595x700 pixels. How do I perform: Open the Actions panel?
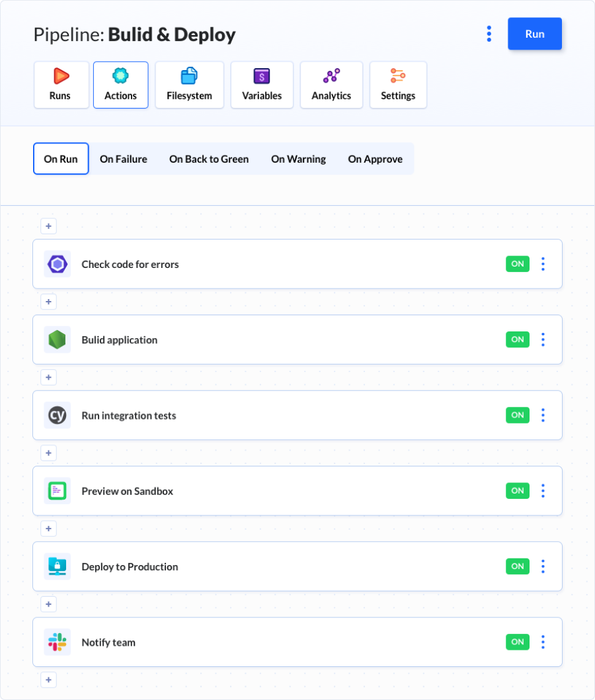click(x=120, y=85)
